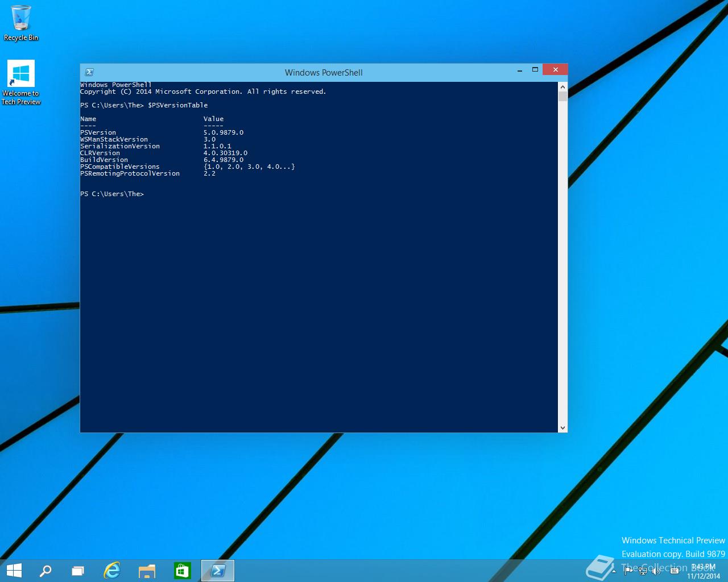Open the Action Center flag icon
The width and height of the screenshot is (728, 582).
(628, 571)
